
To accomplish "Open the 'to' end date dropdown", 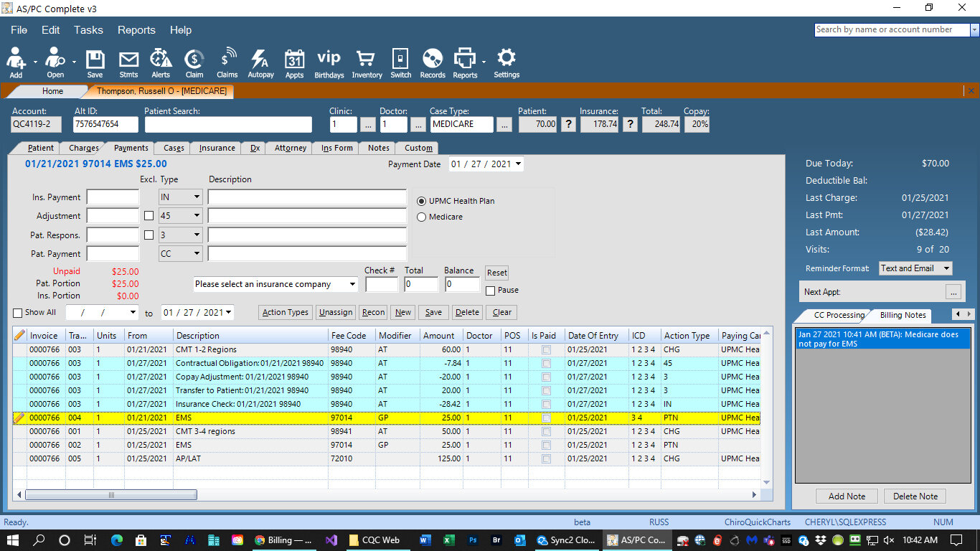I will pos(229,313).
